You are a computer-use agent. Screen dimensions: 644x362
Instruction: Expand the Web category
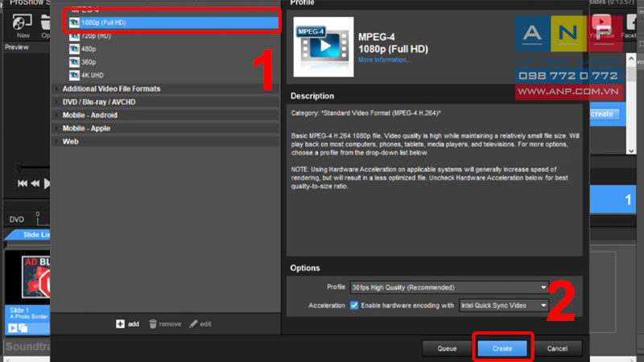[x=166, y=142]
